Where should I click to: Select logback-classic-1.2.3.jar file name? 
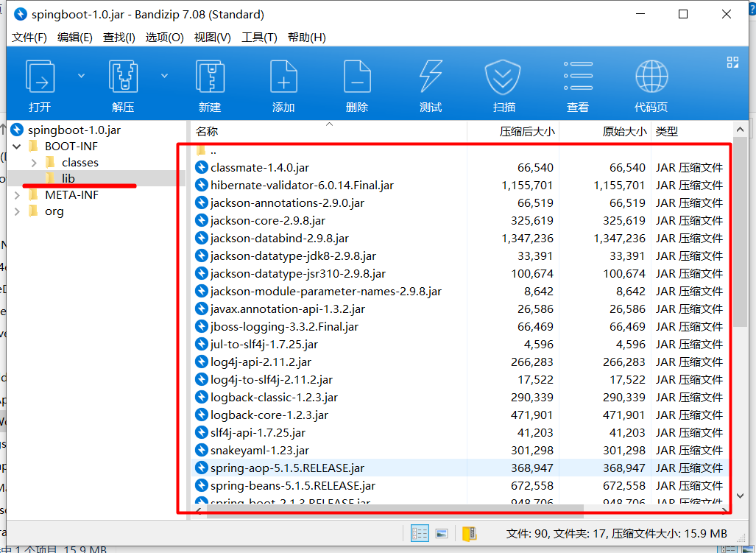(x=274, y=398)
